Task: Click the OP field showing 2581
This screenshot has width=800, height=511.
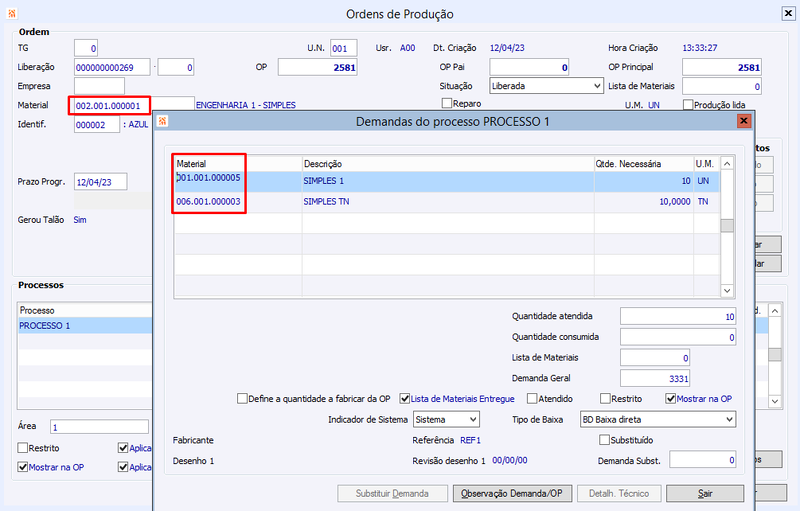Action: [x=317, y=67]
